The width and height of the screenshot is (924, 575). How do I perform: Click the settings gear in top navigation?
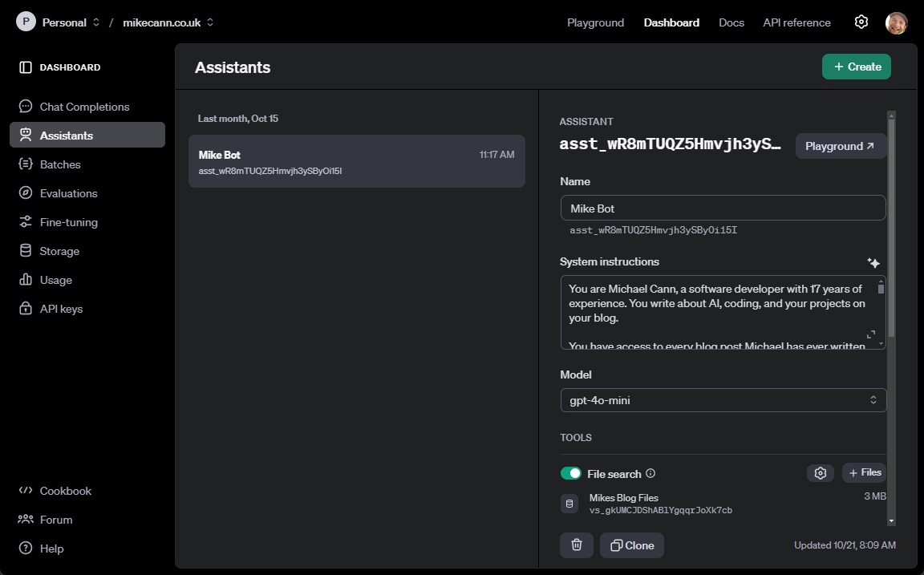(861, 22)
